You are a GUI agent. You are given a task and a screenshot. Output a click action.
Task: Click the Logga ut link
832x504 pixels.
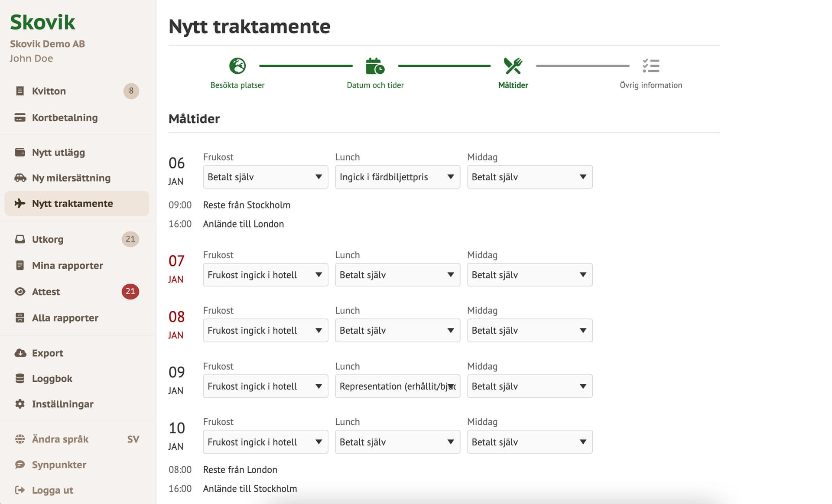click(52, 490)
